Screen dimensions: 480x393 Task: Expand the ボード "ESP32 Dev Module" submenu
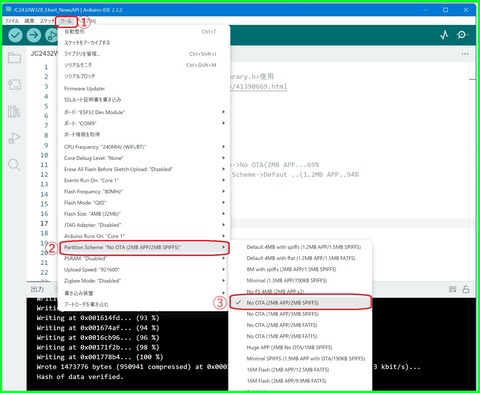click(144, 112)
